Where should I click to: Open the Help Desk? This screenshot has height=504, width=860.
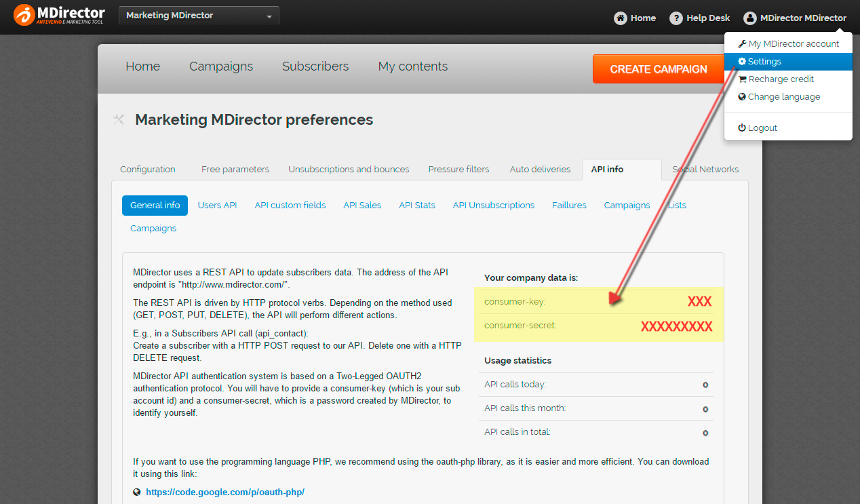[699, 18]
